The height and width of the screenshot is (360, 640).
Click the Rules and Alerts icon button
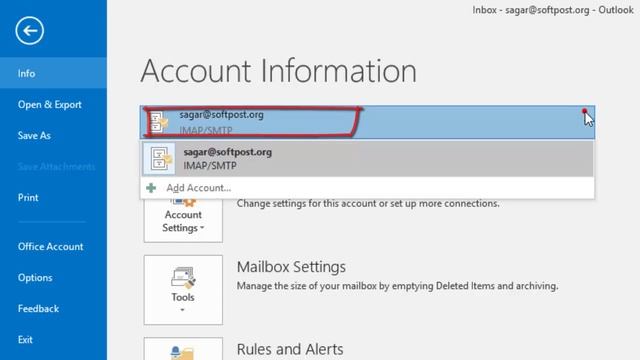tap(183, 349)
